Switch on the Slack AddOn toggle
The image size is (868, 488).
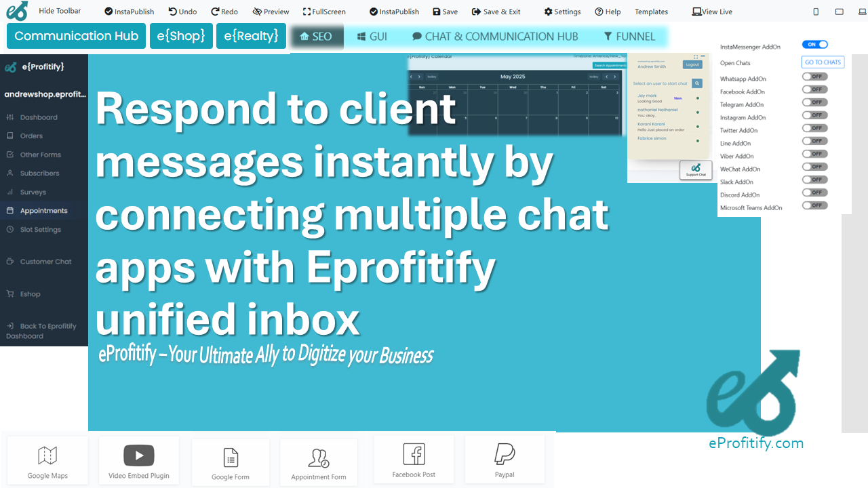point(814,180)
